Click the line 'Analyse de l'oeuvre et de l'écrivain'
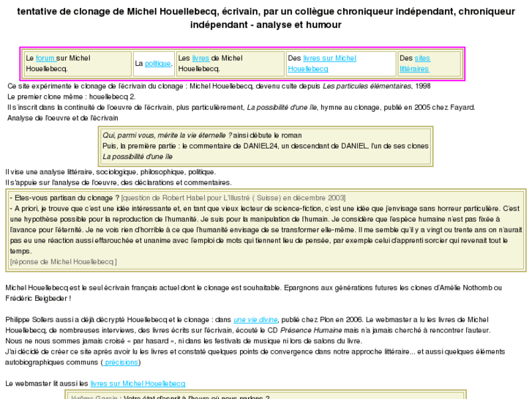532x399 pixels. [63, 118]
